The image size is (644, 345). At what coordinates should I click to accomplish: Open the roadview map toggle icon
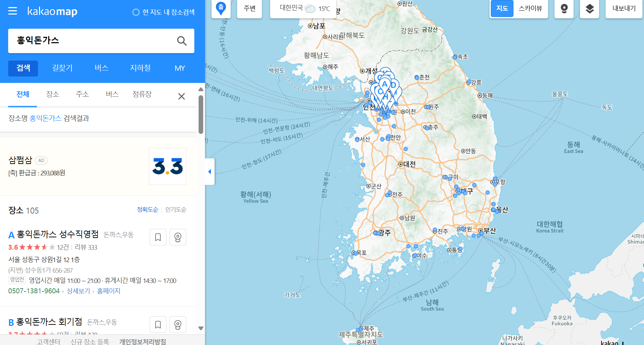pos(564,9)
